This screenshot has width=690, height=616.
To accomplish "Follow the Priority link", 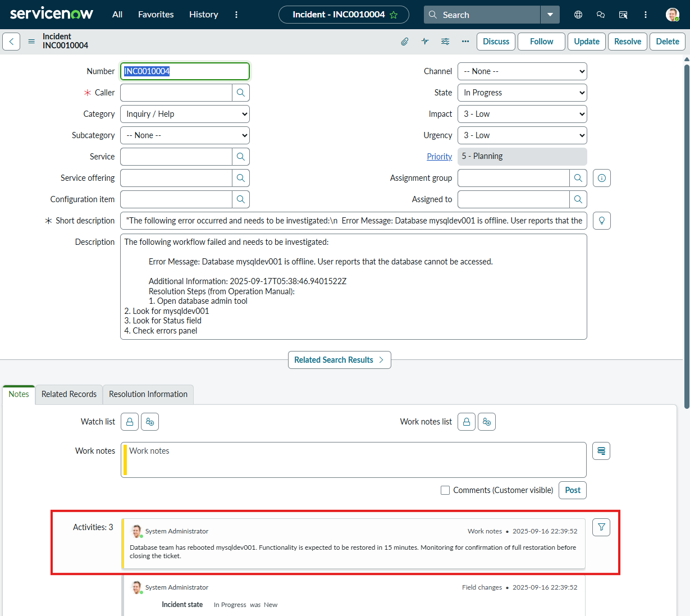I will (x=439, y=157).
